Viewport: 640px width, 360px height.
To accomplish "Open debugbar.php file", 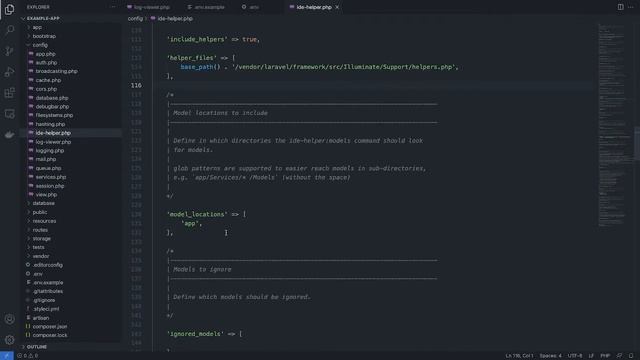I will 52,107.
